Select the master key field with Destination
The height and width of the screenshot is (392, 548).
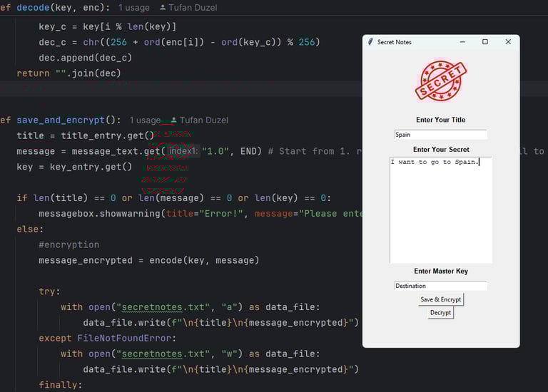coord(441,286)
